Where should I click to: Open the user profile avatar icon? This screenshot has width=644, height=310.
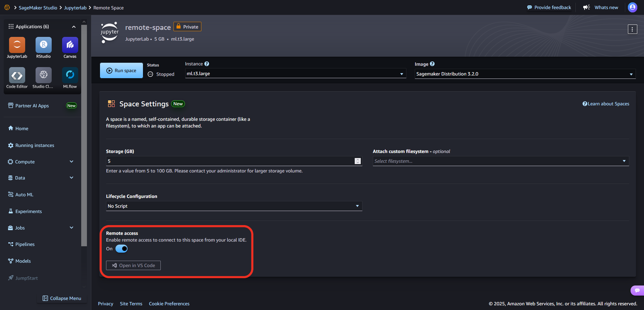(633, 7)
